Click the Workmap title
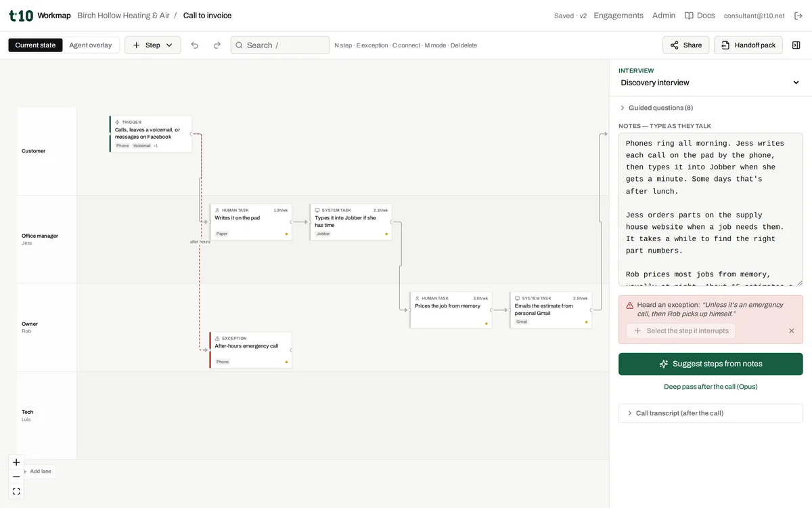 [54, 16]
